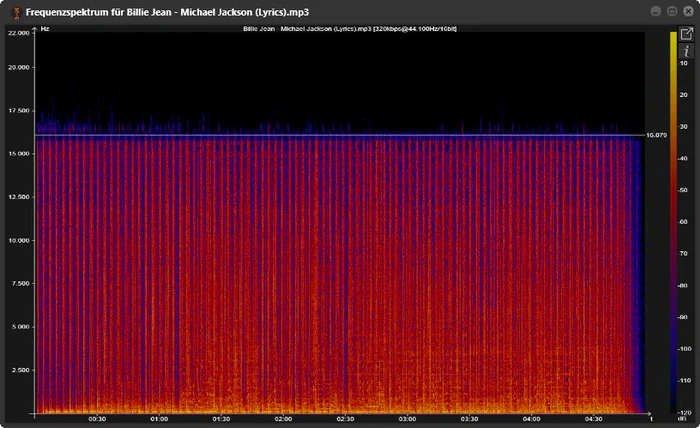This screenshot has width=700, height=428.
Task: Click the 15.000 Hz axis label
Action: coord(19,154)
